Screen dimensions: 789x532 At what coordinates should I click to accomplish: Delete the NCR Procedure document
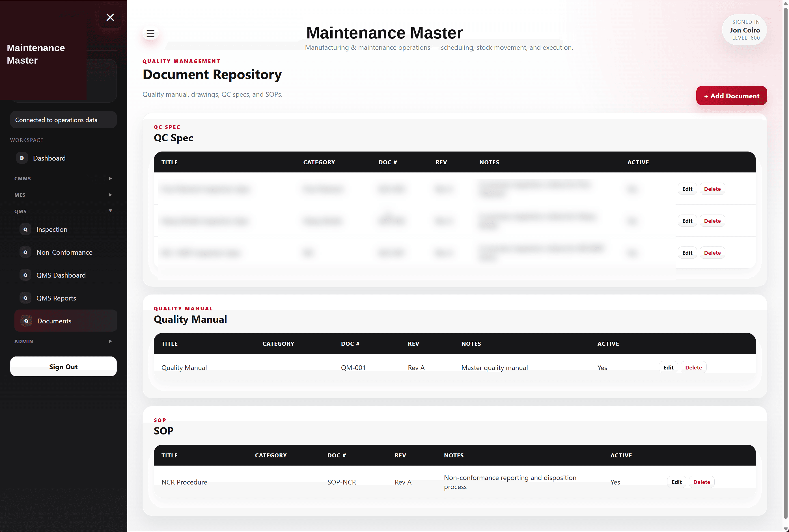point(701,482)
